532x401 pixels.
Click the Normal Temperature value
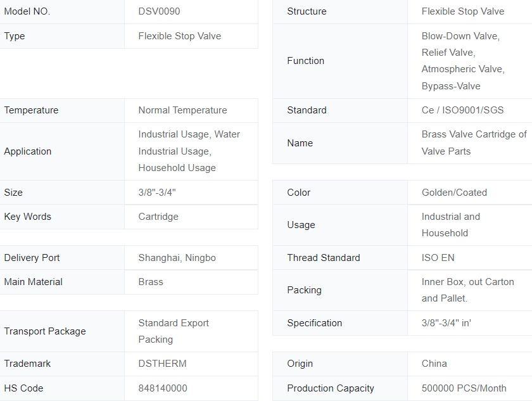coord(182,110)
